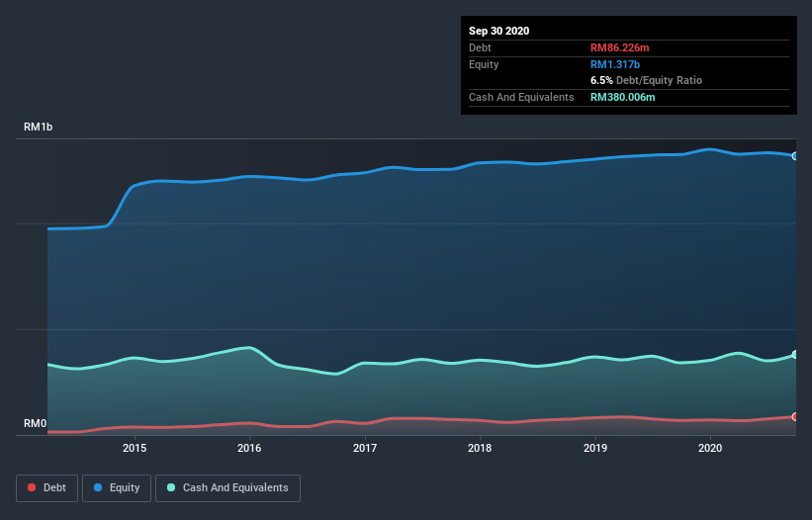812x520 pixels.
Task: Click the RM86.226m debt value
Action: coord(619,47)
